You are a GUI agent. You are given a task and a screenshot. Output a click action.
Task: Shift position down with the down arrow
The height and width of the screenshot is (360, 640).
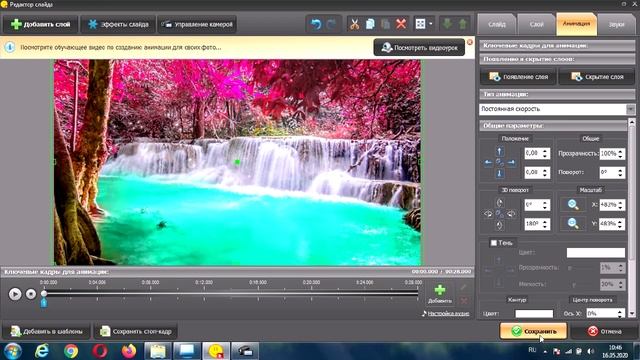(x=500, y=174)
